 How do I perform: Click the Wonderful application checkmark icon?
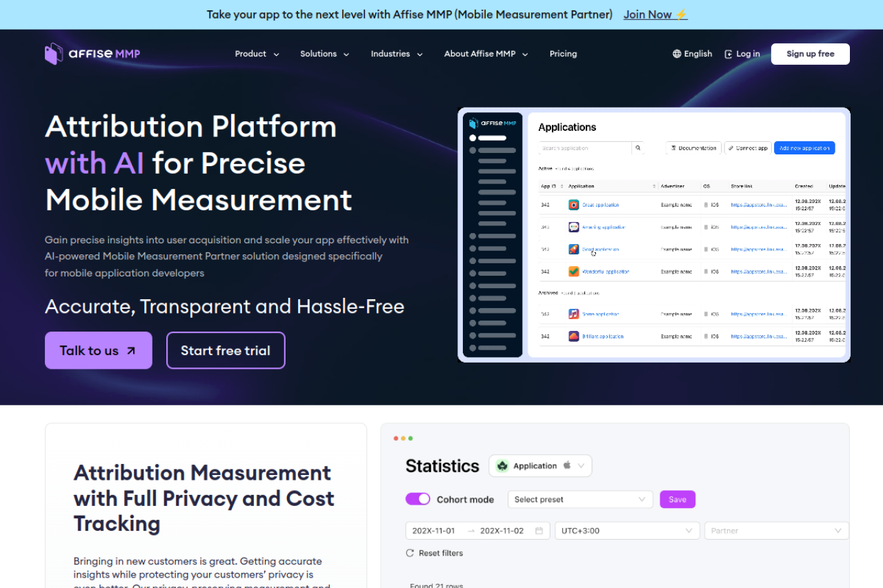573,272
